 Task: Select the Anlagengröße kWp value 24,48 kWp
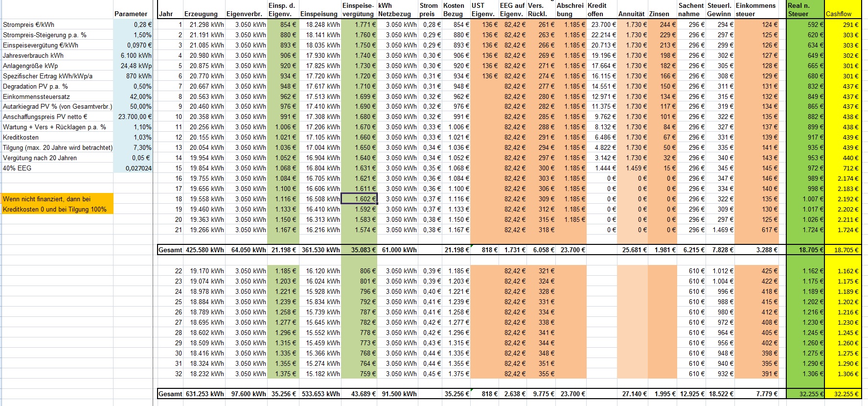(x=133, y=66)
